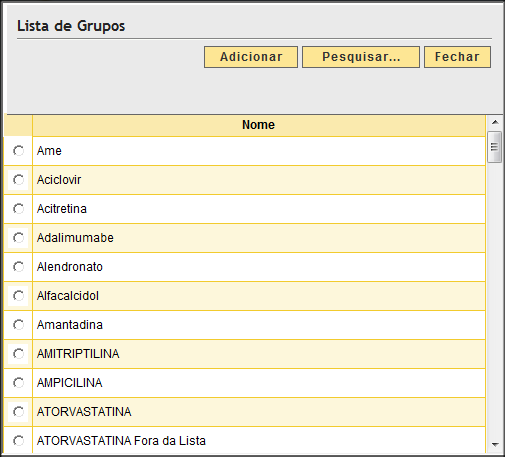Click the scrollbar up arrow
505x457 pixels.
[x=495, y=122]
